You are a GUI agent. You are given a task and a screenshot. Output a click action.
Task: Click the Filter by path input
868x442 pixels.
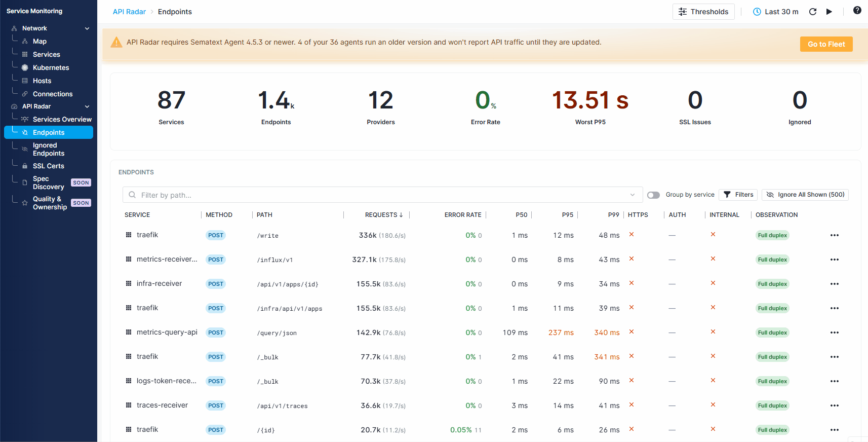382,195
